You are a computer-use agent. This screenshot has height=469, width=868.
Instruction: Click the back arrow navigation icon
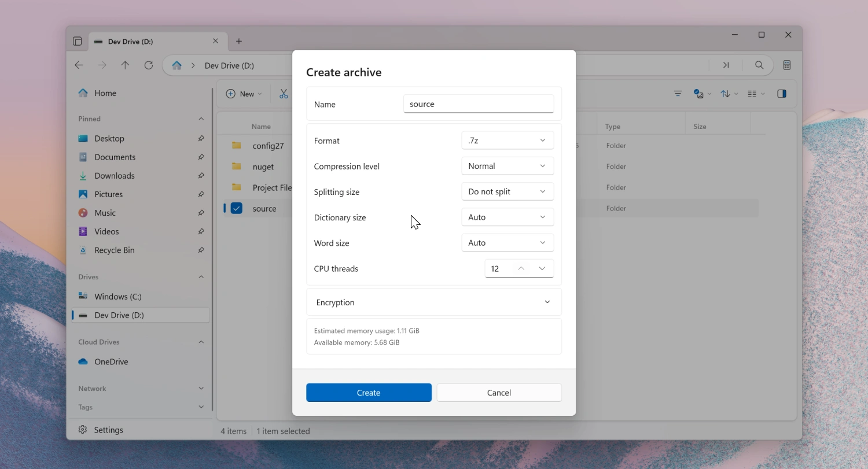(79, 65)
